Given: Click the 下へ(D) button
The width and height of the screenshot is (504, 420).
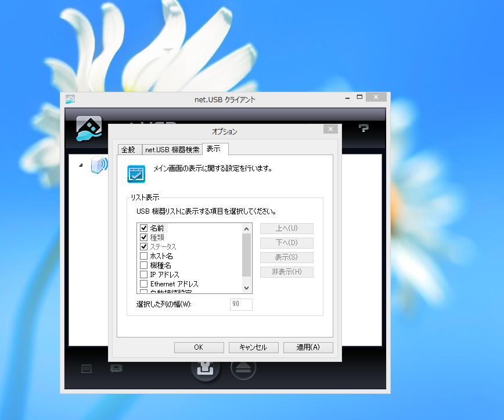Looking at the screenshot, I should tap(287, 243).
